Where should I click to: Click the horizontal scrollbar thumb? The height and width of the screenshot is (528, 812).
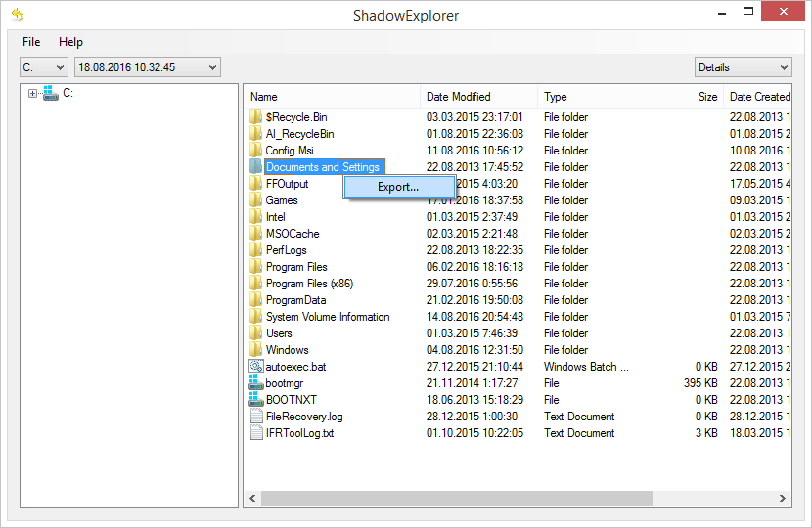tap(457, 498)
